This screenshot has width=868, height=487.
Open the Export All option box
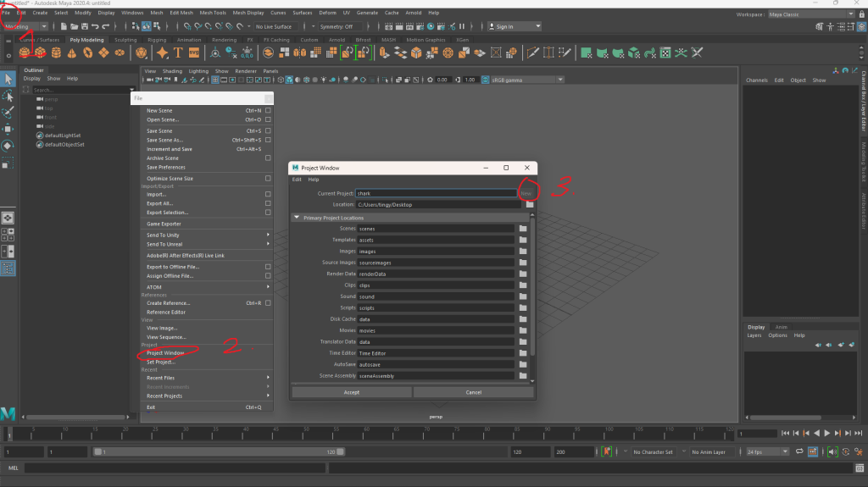[268, 203]
